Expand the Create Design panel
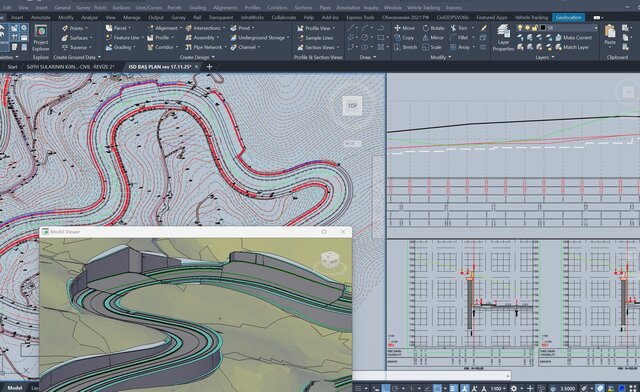The height and width of the screenshot is (392, 640). [x=197, y=57]
